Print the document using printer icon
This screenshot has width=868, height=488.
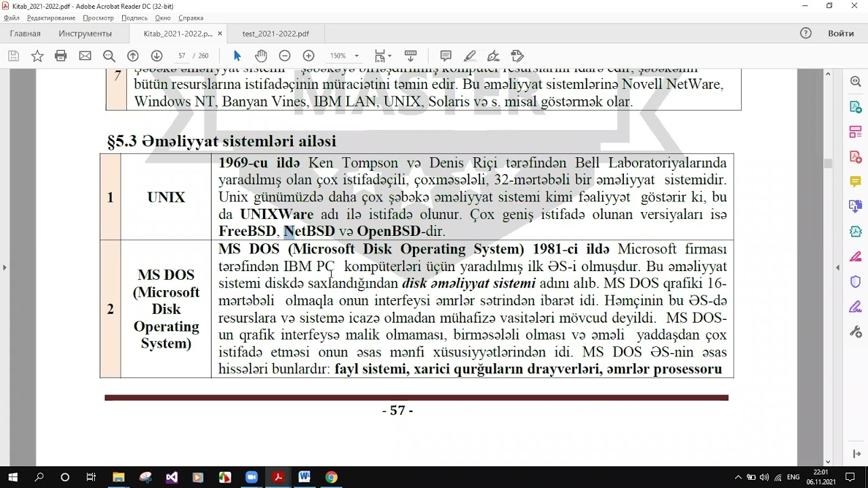click(61, 56)
